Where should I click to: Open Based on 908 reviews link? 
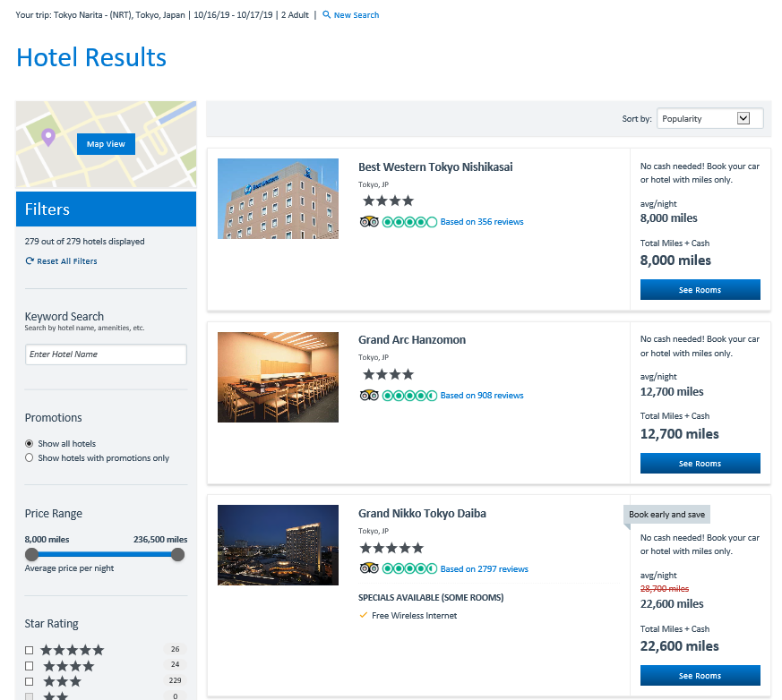pos(482,395)
